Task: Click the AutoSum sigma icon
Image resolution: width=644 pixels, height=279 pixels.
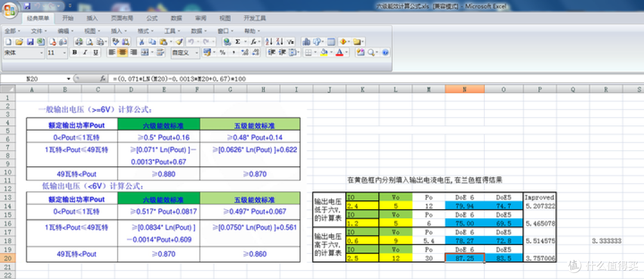Action: pyautogui.click(x=237, y=42)
